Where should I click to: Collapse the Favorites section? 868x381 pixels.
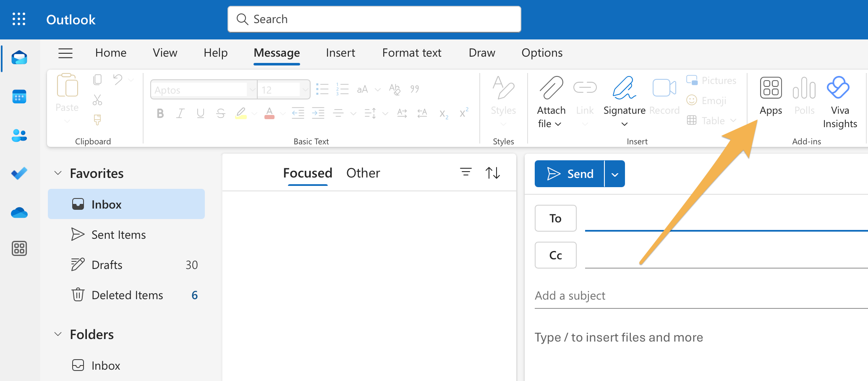pyautogui.click(x=58, y=173)
